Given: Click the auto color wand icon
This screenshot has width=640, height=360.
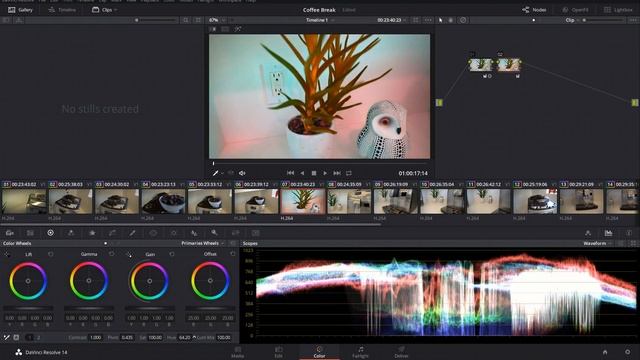Looking at the screenshot, I should click(x=7, y=338).
